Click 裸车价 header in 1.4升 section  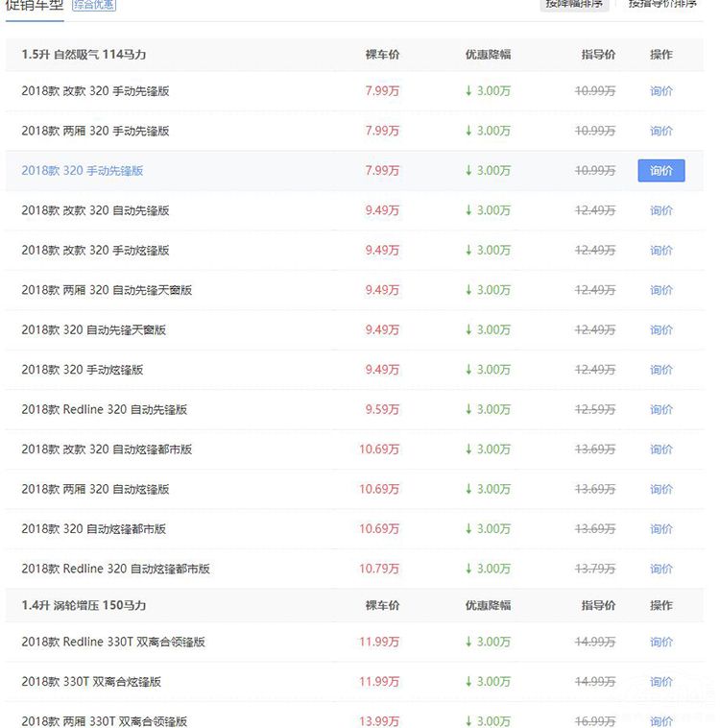point(382,605)
